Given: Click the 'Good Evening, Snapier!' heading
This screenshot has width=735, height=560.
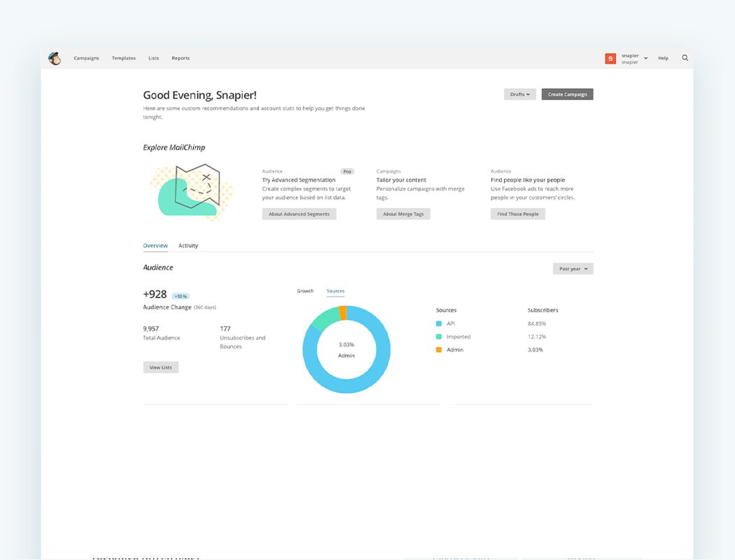Looking at the screenshot, I should pos(199,95).
